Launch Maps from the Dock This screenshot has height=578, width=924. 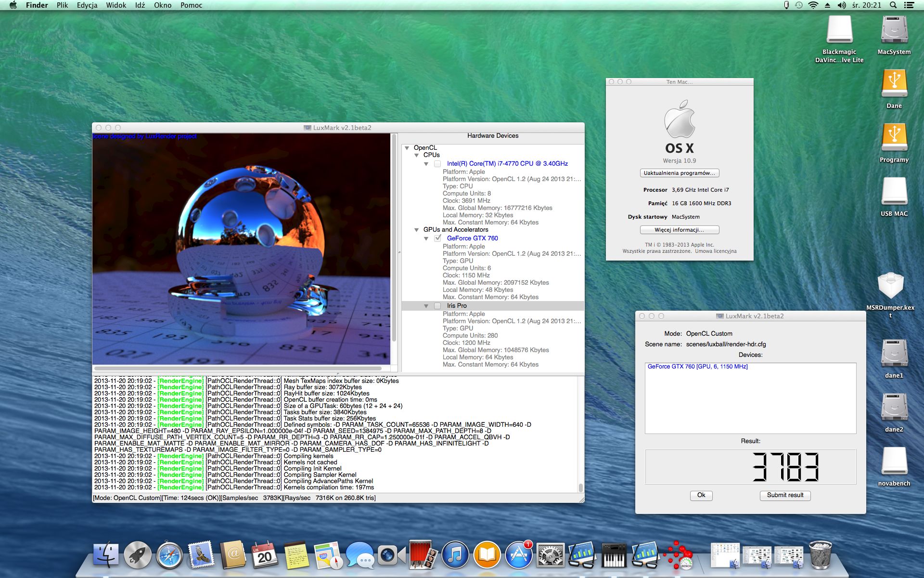(x=328, y=555)
